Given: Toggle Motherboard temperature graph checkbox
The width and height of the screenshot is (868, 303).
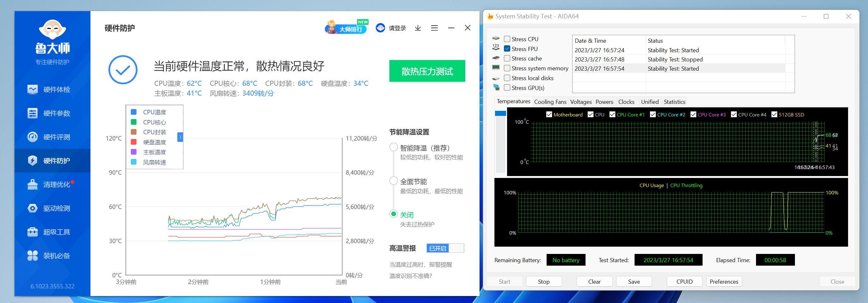Looking at the screenshot, I should pos(549,114).
